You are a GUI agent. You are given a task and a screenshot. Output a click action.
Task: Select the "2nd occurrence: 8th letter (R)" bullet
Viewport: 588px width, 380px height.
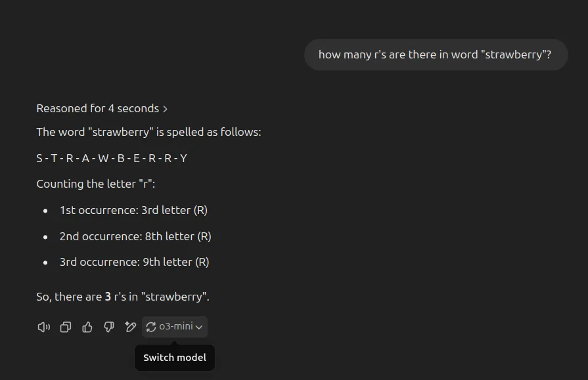135,236
